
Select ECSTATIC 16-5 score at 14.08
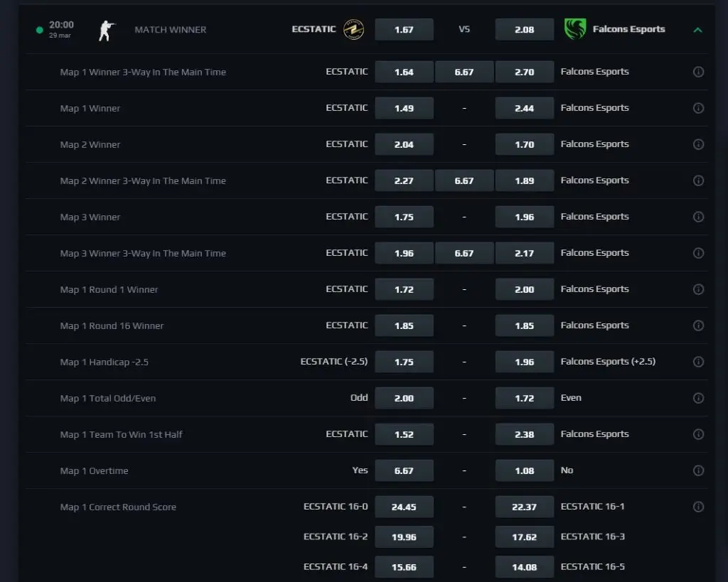524,566
